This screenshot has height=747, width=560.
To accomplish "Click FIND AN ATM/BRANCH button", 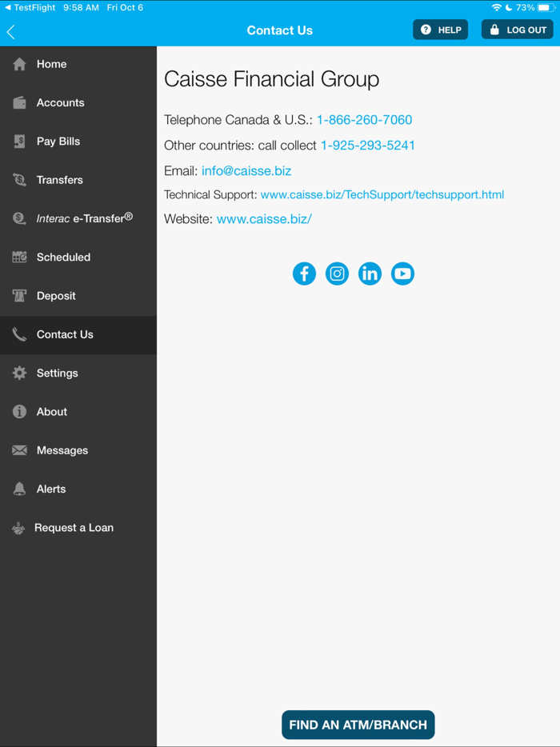I will (x=358, y=725).
